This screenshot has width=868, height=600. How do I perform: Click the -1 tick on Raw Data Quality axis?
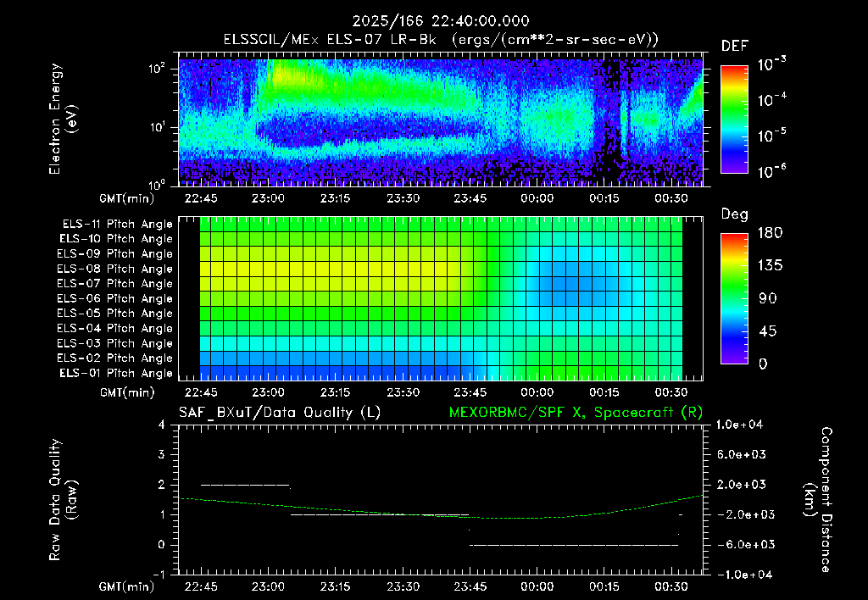(x=159, y=574)
